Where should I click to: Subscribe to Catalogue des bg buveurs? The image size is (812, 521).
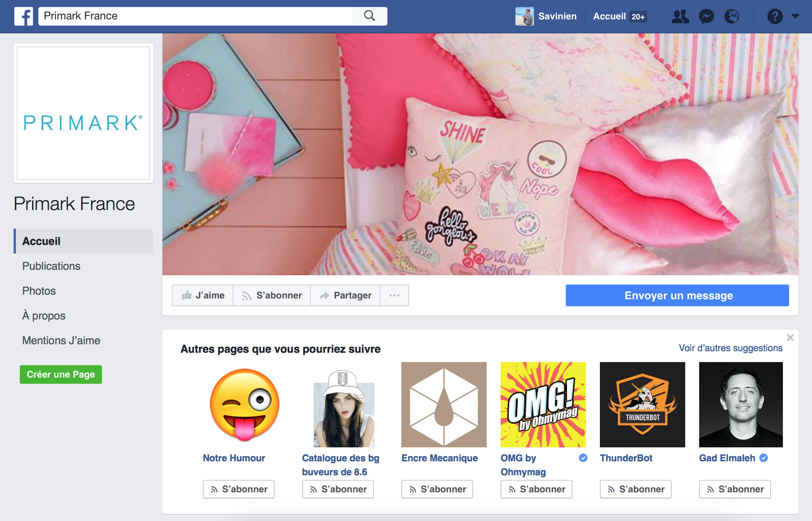tap(338, 489)
